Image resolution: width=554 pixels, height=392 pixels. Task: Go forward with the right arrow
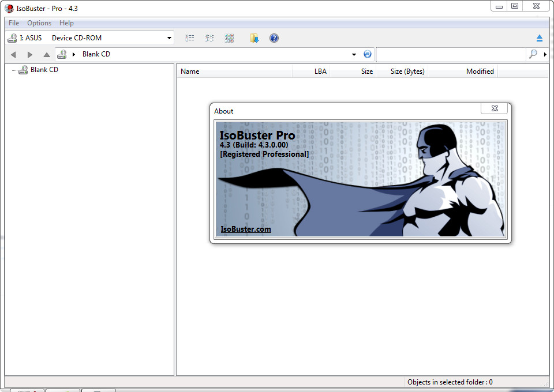point(29,54)
